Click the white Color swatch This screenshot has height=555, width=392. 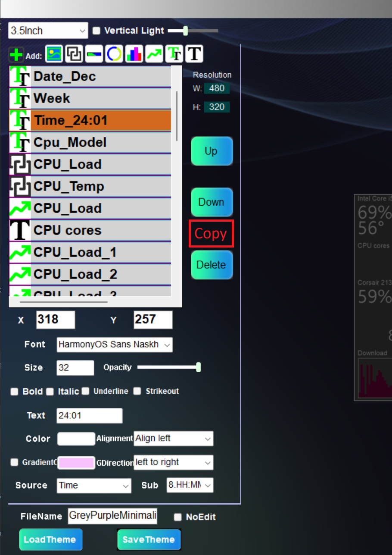tap(76, 439)
